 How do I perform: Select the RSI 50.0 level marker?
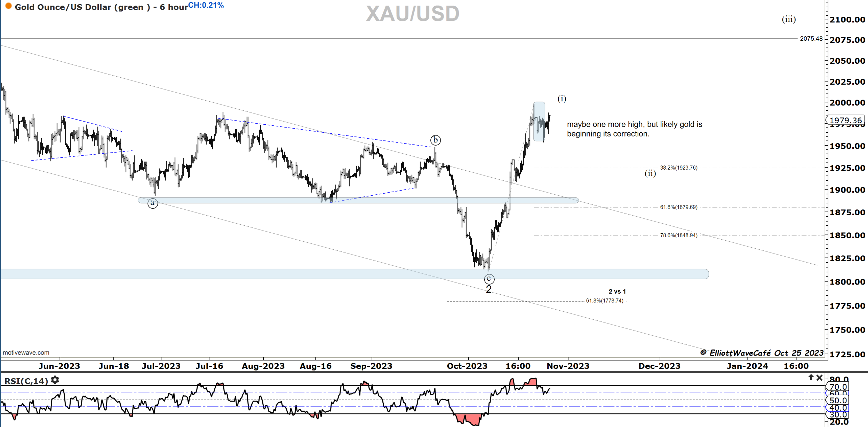pos(838,401)
